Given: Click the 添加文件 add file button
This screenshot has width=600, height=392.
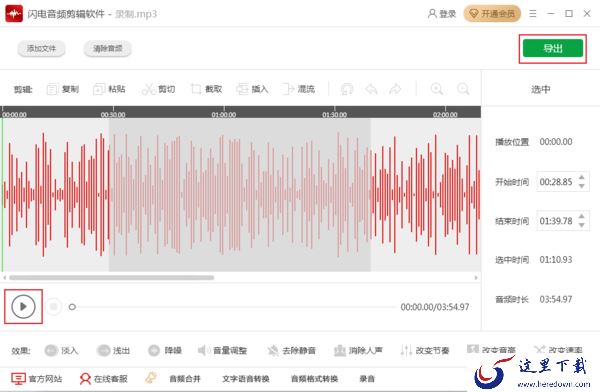Looking at the screenshot, I should click(x=41, y=49).
